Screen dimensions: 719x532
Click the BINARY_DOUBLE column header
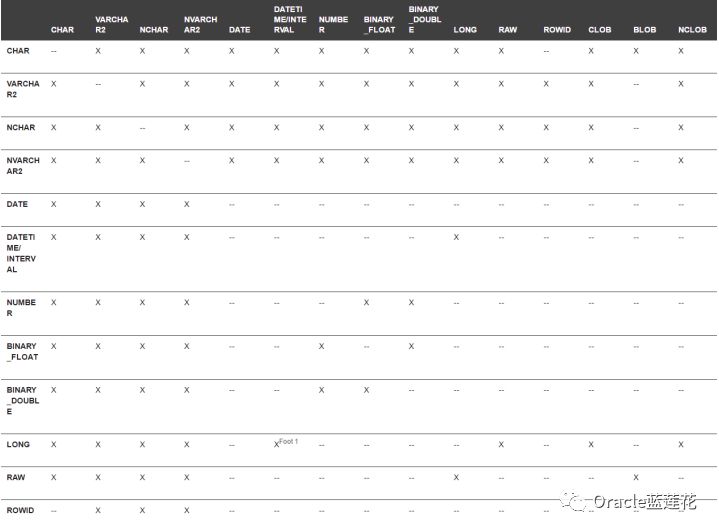pyautogui.click(x=425, y=20)
